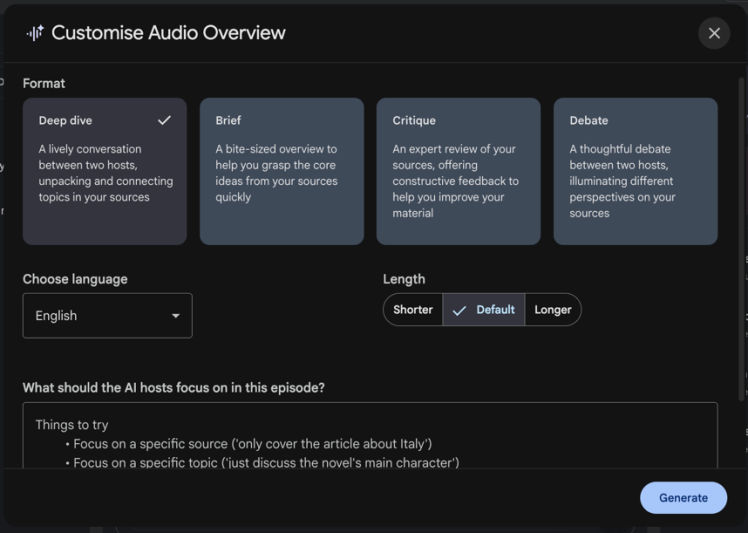Open the English language dropdown
The width and height of the screenshot is (748, 533).
tap(107, 315)
